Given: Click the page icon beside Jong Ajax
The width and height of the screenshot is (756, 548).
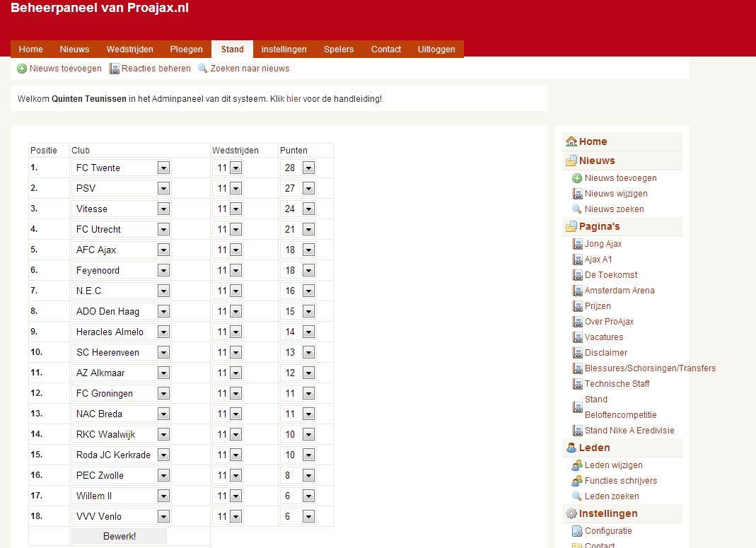Looking at the screenshot, I should point(577,244).
